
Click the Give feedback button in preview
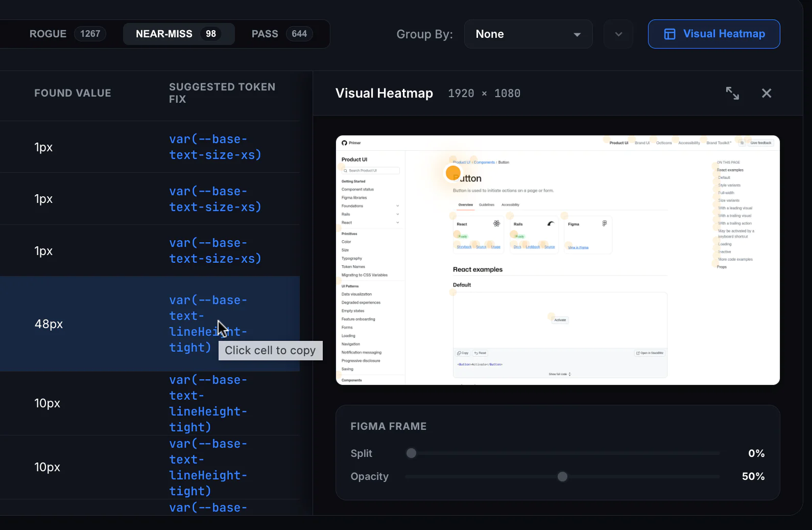761,143
